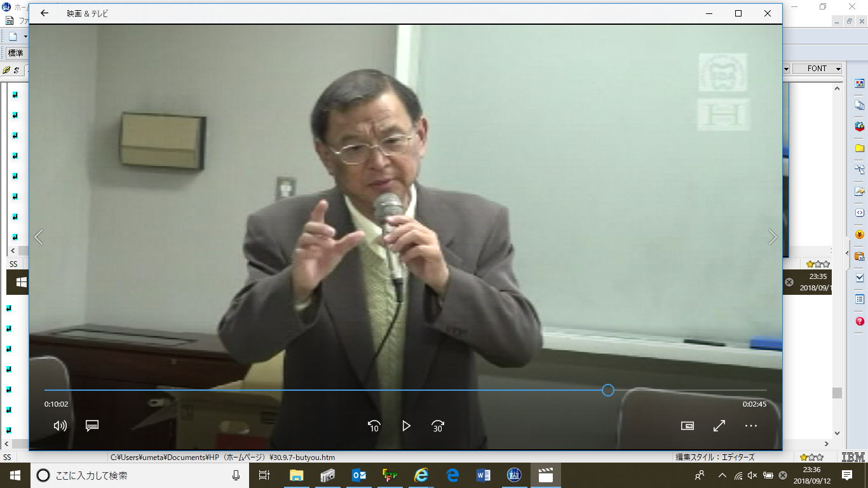Go to the previous video arrow
The image size is (868, 488).
tap(39, 237)
